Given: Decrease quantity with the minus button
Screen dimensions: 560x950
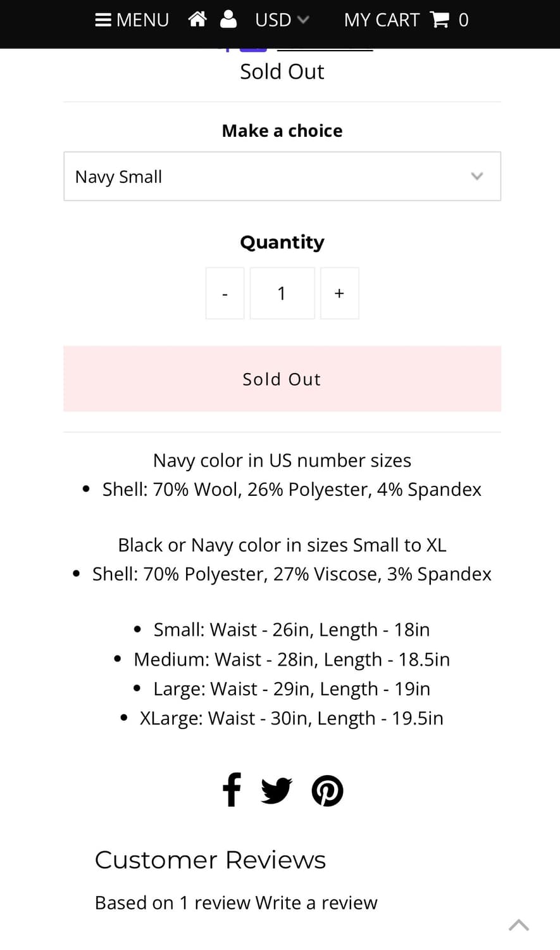Looking at the screenshot, I should pos(225,293).
